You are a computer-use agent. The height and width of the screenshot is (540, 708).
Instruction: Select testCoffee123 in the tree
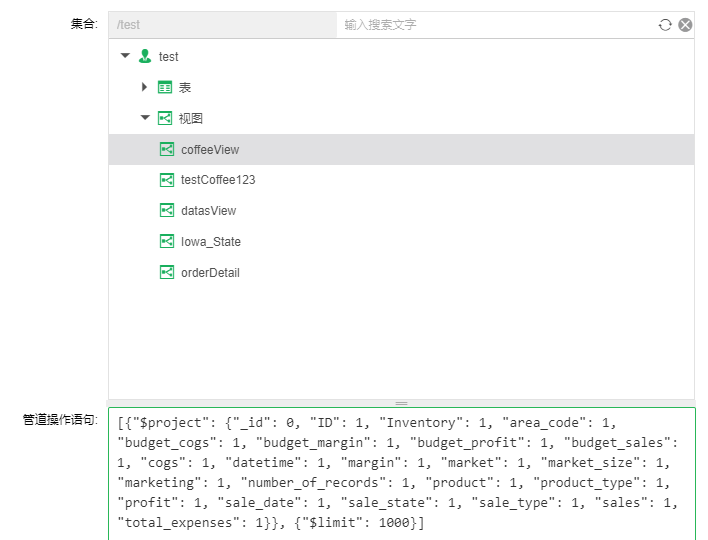pyautogui.click(x=218, y=180)
